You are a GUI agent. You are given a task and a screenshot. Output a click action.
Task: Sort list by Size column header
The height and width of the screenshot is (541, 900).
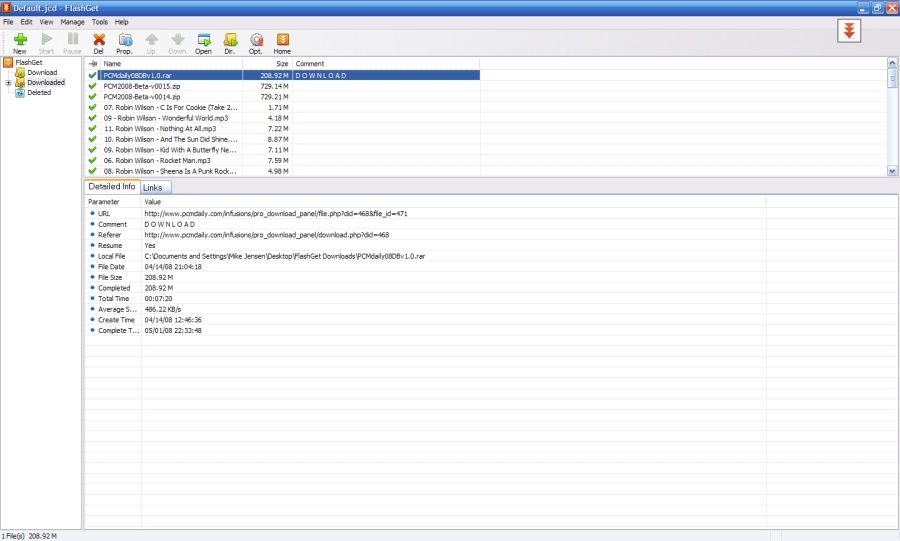267,63
